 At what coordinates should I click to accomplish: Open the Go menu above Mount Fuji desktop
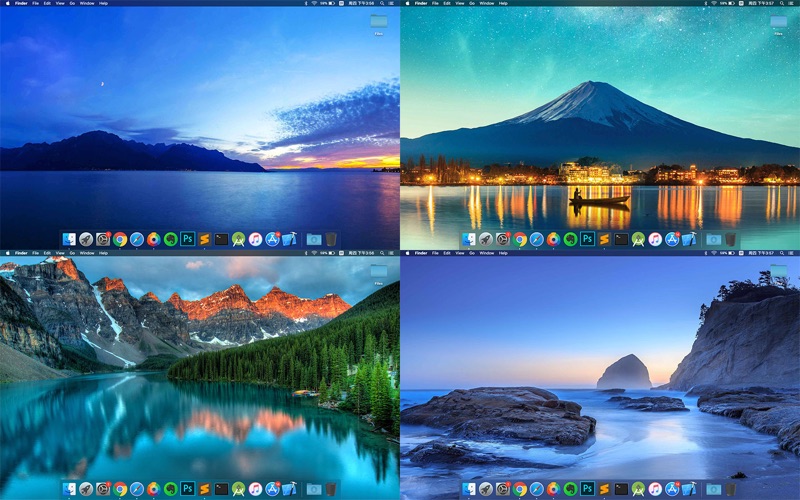[x=472, y=3]
